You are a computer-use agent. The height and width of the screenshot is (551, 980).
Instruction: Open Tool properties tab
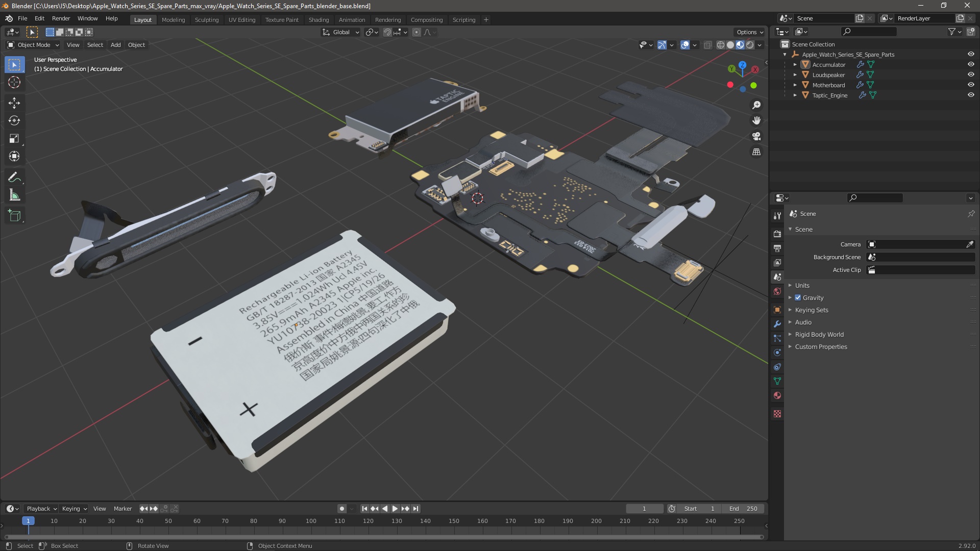click(777, 215)
